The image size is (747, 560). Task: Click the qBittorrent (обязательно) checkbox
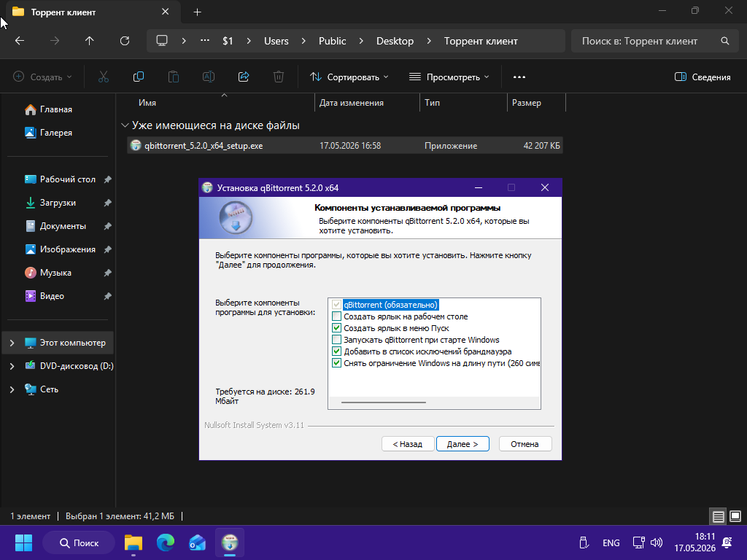pos(337,305)
